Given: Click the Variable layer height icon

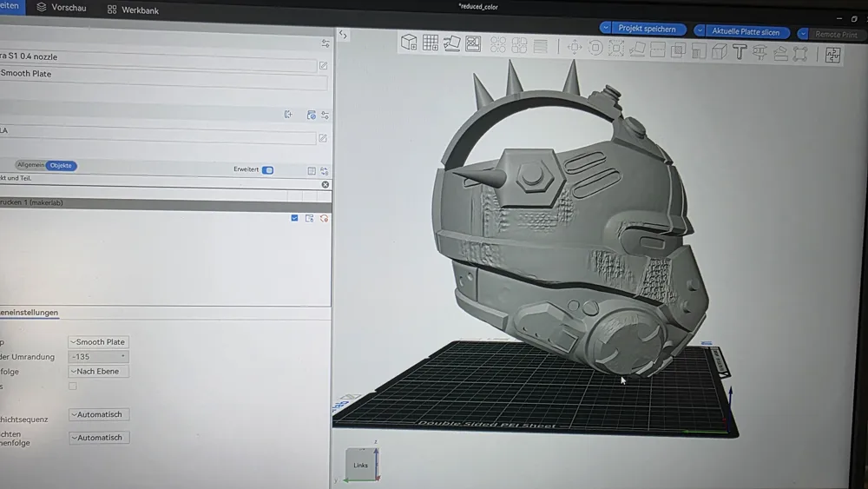Looking at the screenshot, I should (540, 46).
